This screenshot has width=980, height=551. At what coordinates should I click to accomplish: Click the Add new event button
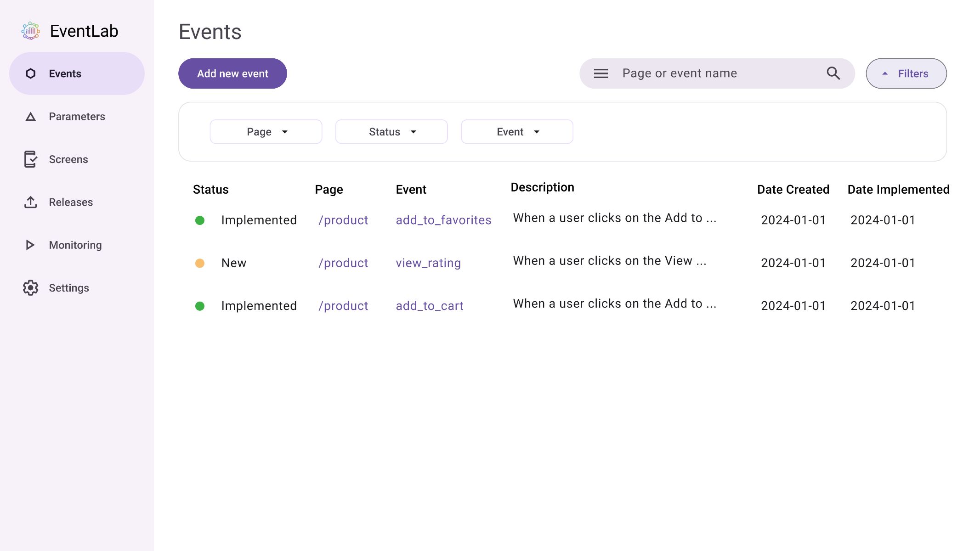coord(233,73)
